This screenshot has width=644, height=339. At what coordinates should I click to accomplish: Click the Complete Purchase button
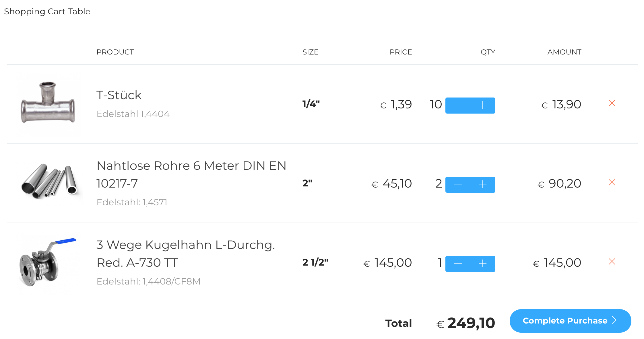pyautogui.click(x=570, y=321)
